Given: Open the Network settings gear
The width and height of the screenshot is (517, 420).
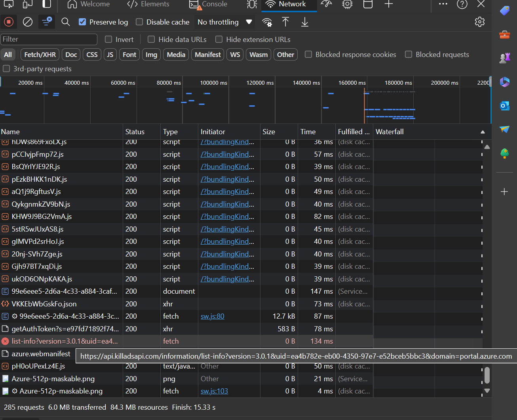Looking at the screenshot, I should click(480, 22).
